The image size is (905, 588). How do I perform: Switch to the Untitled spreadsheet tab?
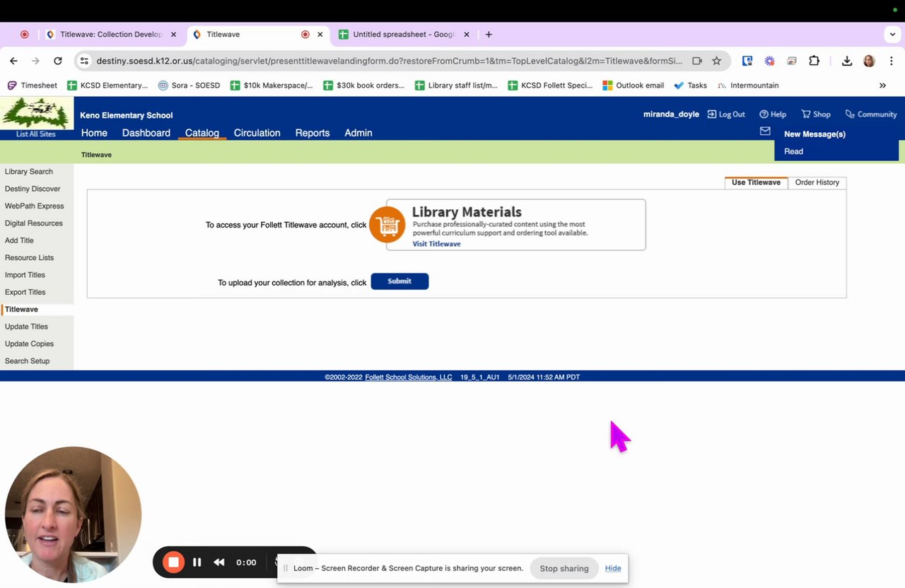(x=403, y=34)
